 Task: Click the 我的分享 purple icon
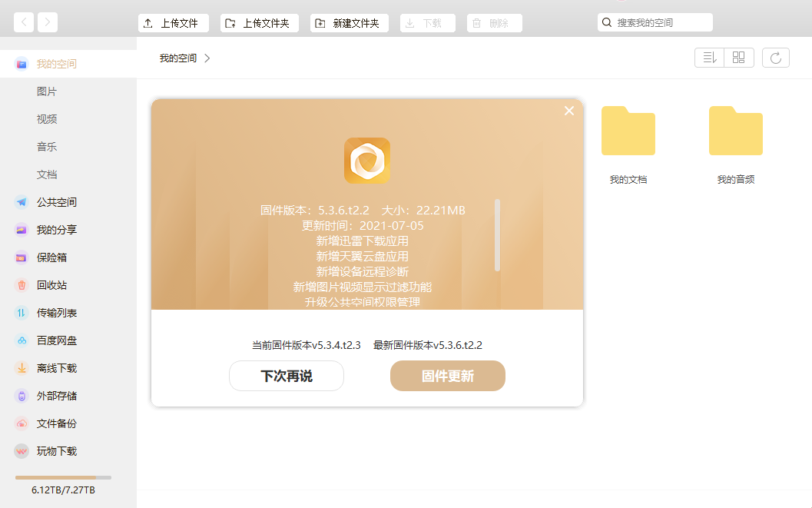22,230
